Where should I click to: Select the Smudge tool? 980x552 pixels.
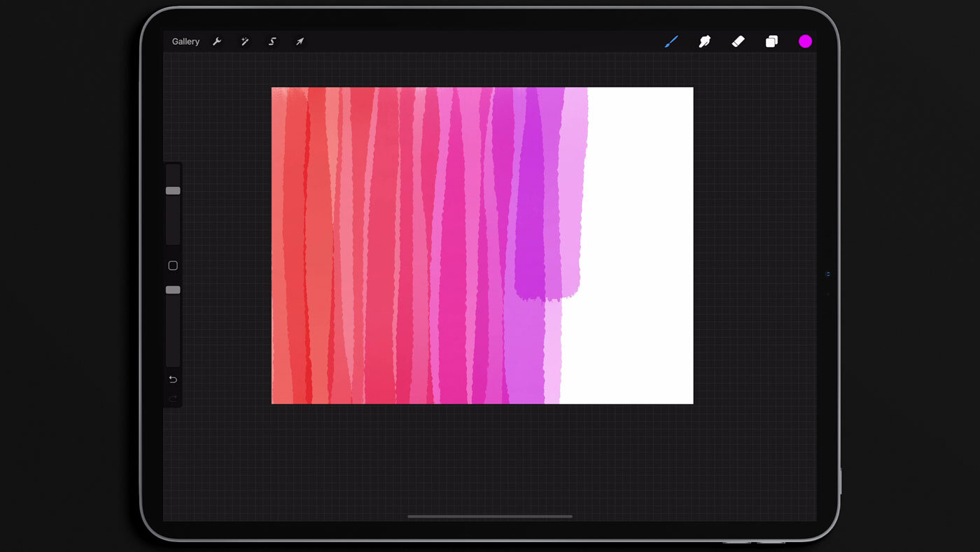pyautogui.click(x=705, y=41)
